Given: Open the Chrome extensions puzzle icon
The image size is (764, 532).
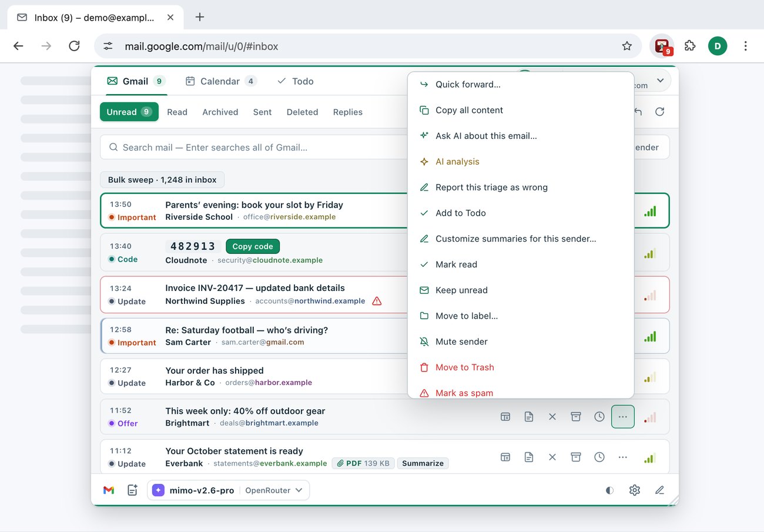Looking at the screenshot, I should (690, 46).
